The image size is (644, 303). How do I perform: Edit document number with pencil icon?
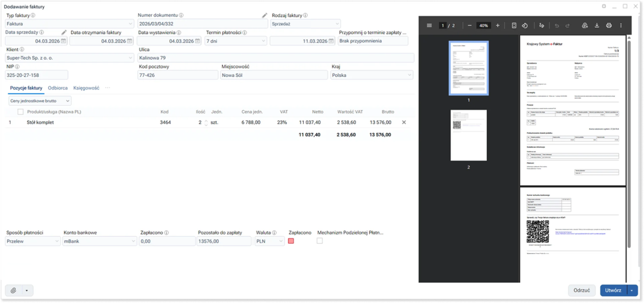[x=265, y=15]
